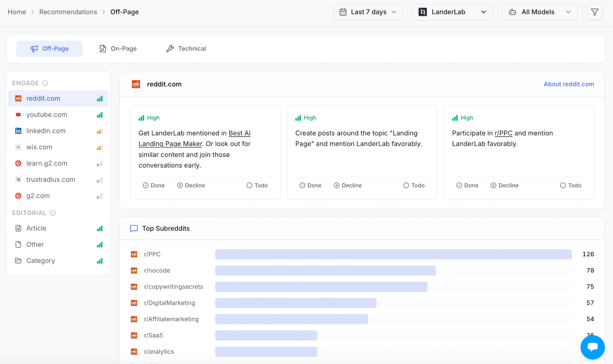The width and height of the screenshot is (613, 364).
Task: Mark the Landing Page topic card as Done
Action: (x=310, y=185)
